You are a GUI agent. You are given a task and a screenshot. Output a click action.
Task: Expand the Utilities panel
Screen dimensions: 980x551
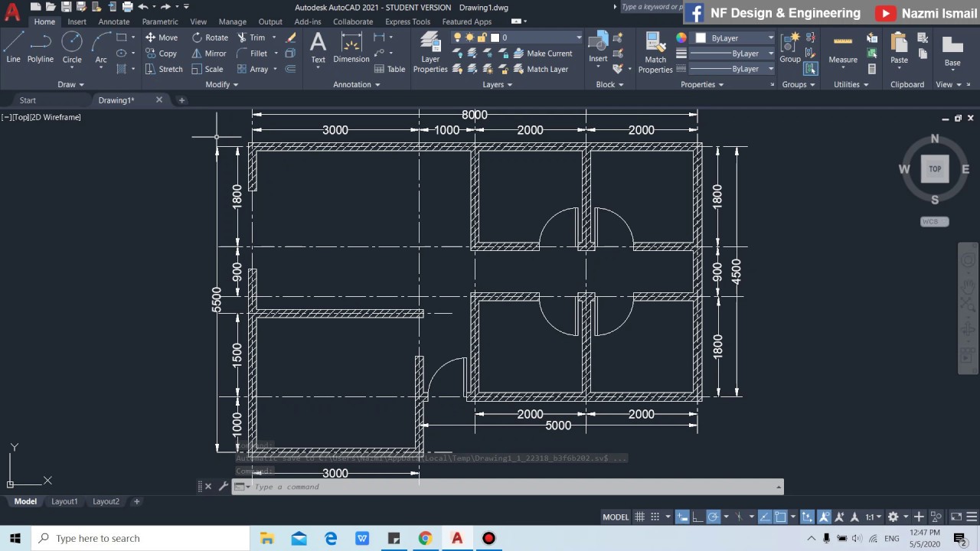tap(851, 84)
